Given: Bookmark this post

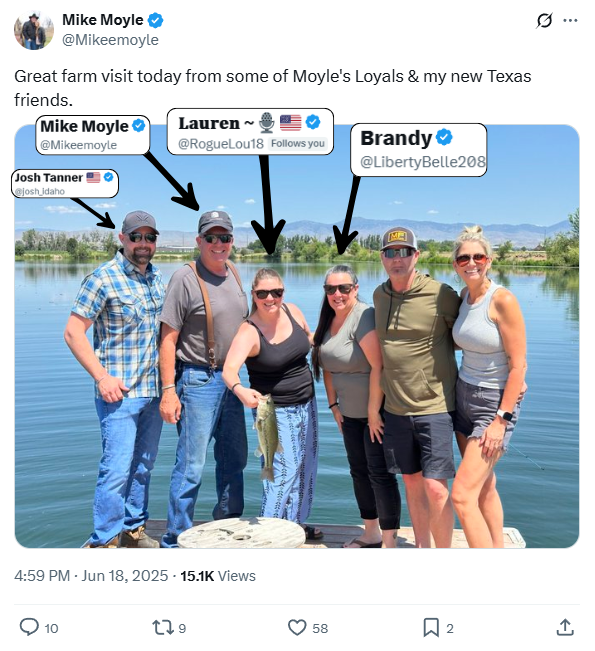Looking at the screenshot, I should point(431,627).
